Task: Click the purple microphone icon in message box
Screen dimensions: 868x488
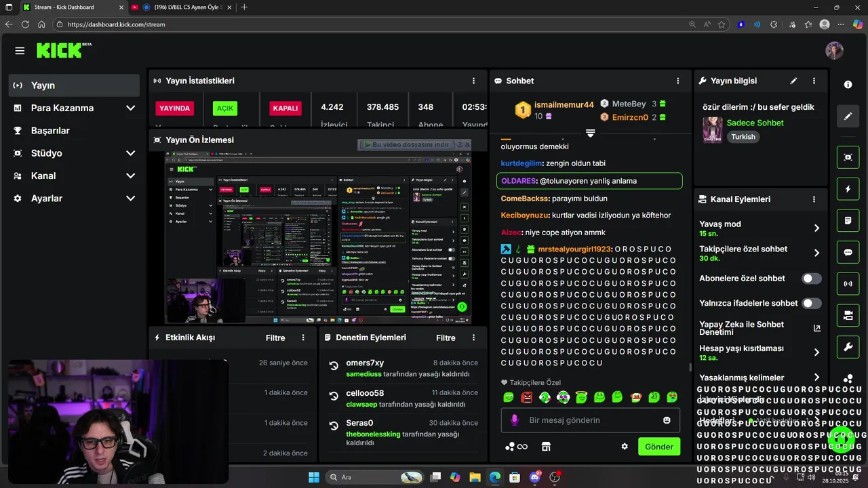Action: 514,420
